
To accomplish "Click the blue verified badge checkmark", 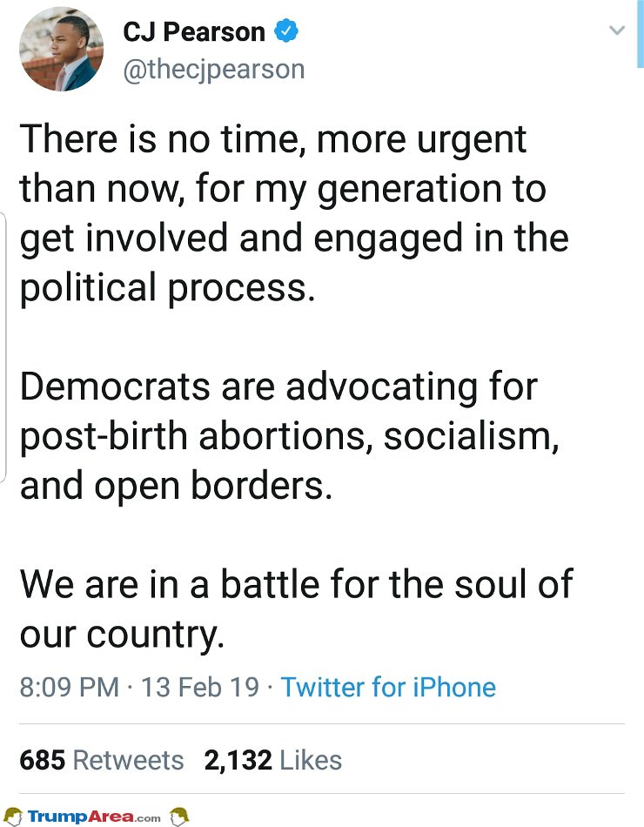I will coord(285,31).
